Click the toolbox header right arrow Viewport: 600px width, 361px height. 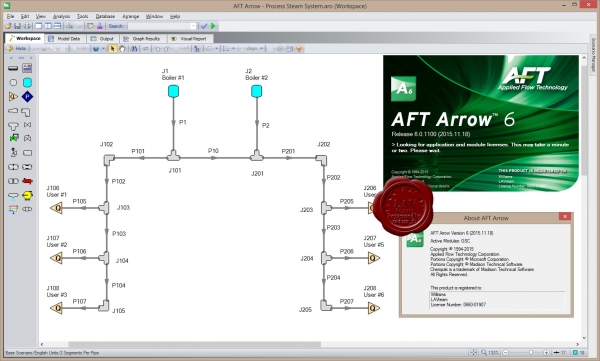[x=31, y=58]
